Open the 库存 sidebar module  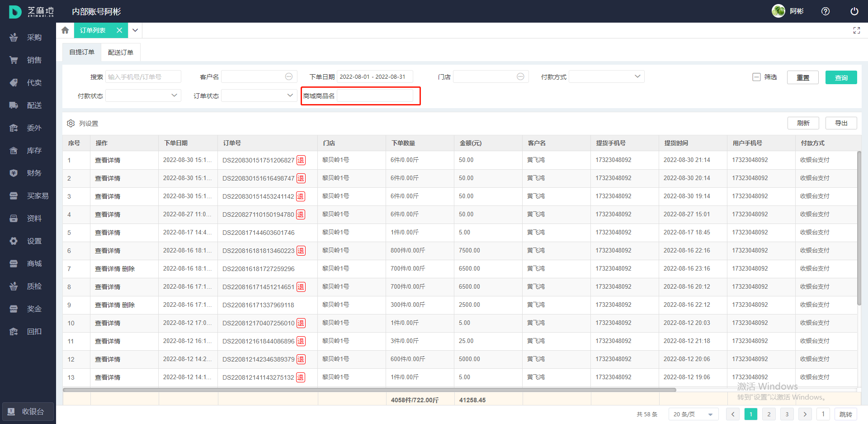point(28,151)
